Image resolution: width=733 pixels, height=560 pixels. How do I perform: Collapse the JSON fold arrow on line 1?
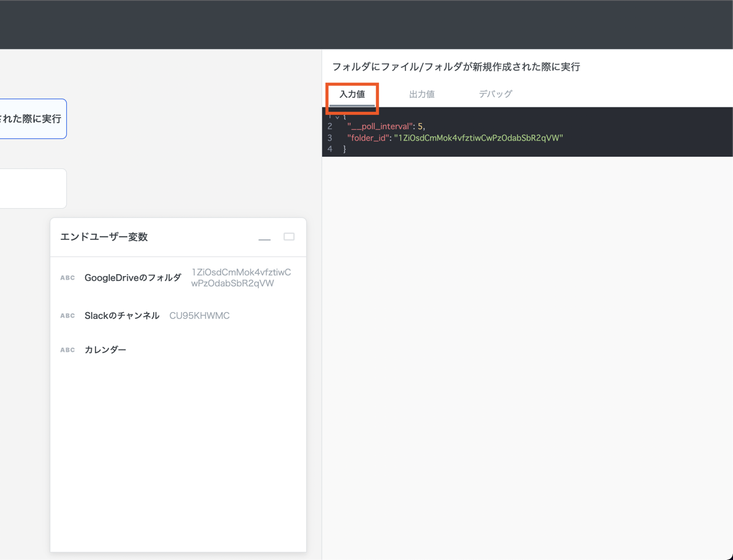pos(337,116)
